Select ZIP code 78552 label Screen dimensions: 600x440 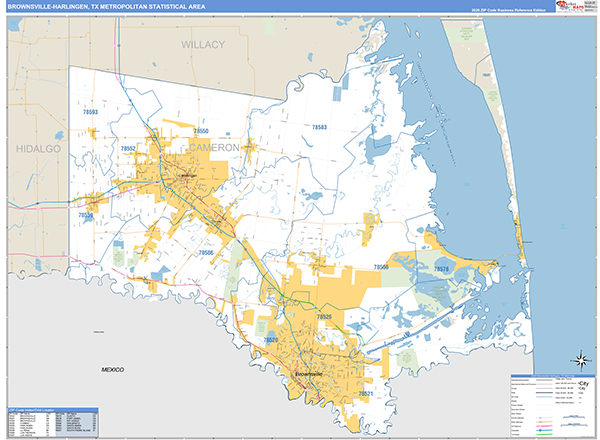128,148
